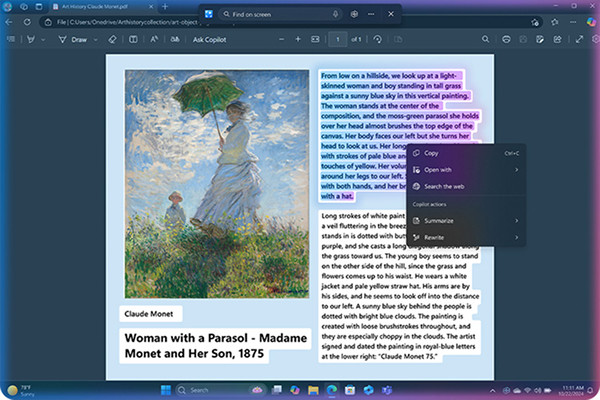Choose Copy from the context menu
Screen dimensions: 600x400
coord(466,153)
